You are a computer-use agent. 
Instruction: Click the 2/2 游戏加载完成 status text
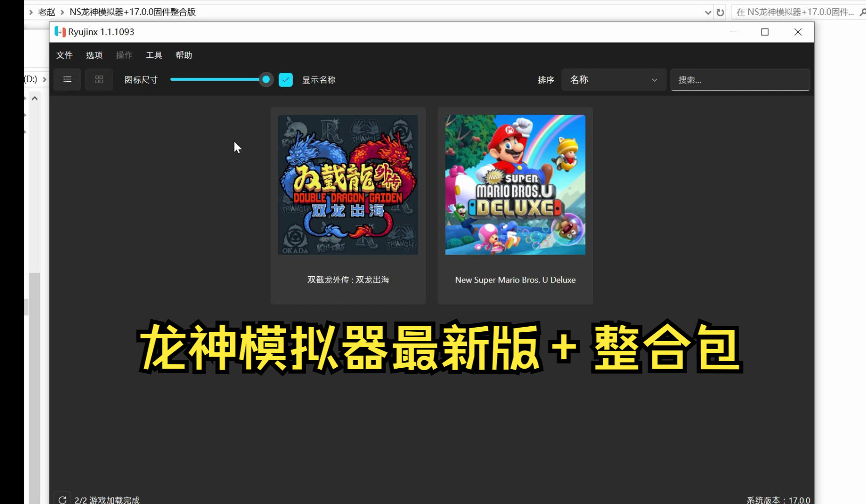click(x=107, y=500)
